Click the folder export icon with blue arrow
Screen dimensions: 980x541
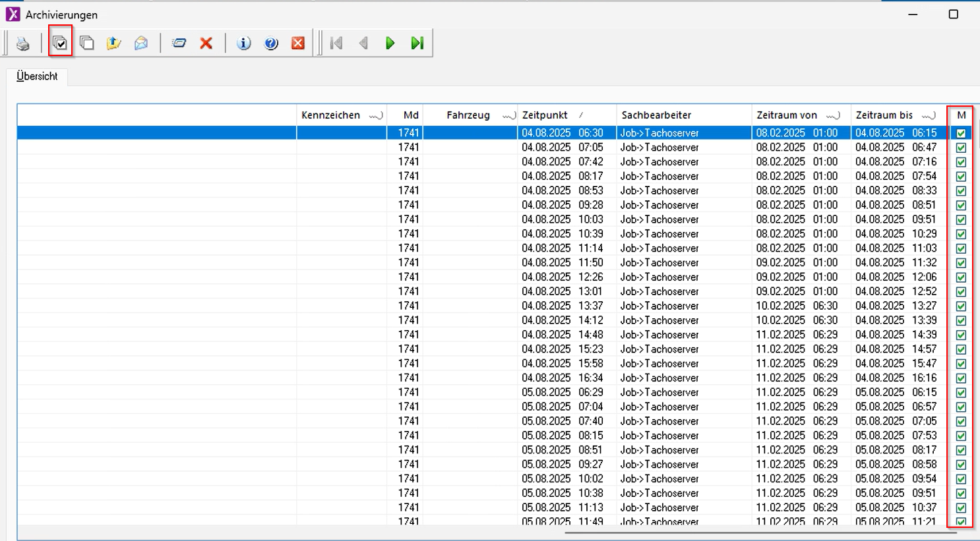tap(114, 43)
